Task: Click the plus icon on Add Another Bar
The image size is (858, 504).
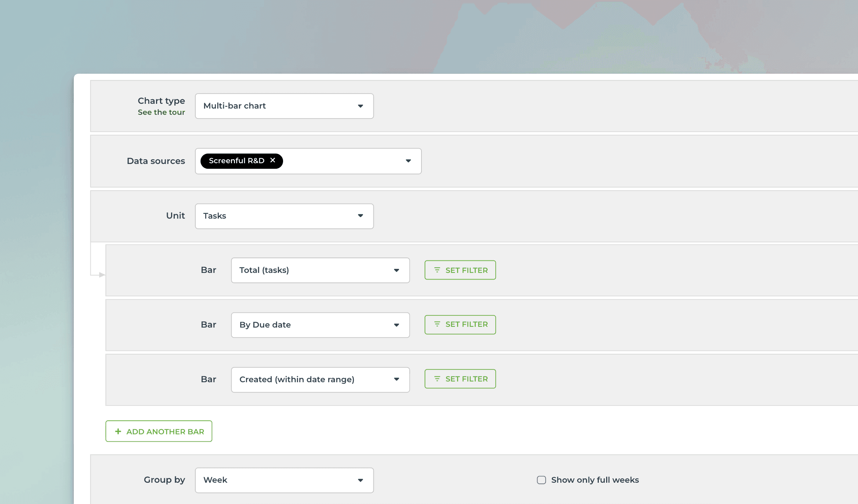Action: 118,431
